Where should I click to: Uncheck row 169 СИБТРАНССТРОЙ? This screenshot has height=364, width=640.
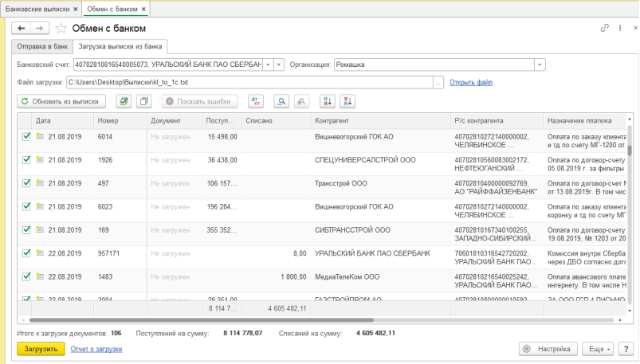26,229
